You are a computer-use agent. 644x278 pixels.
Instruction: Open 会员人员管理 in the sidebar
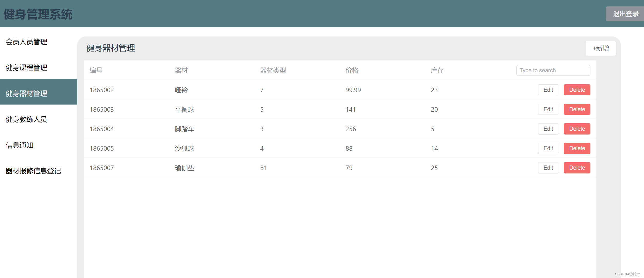[x=26, y=42]
